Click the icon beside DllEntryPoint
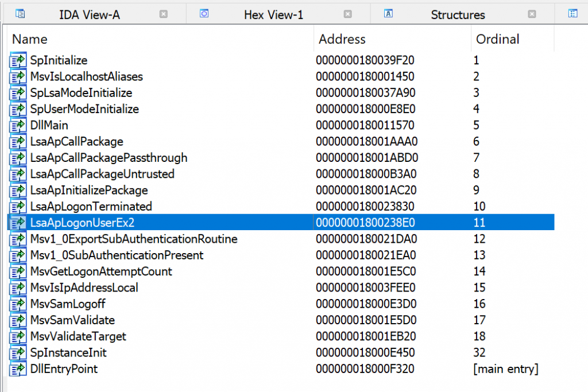Image resolution: width=588 pixels, height=392 pixels. (18, 369)
